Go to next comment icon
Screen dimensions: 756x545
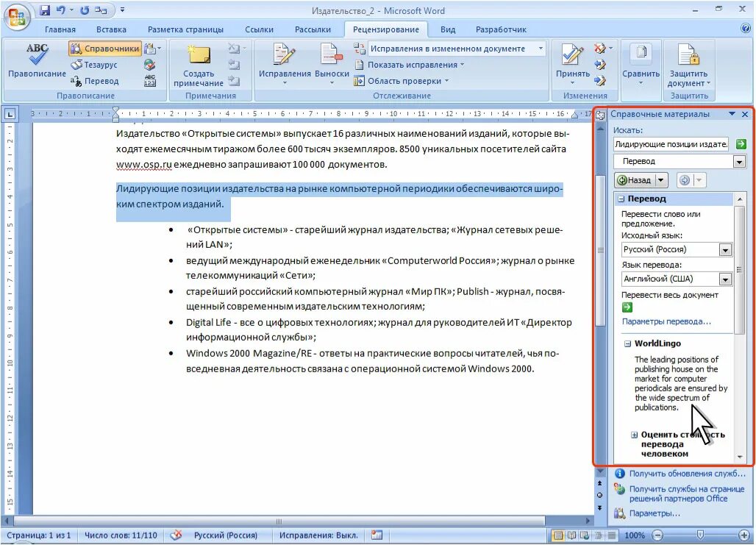[234, 81]
